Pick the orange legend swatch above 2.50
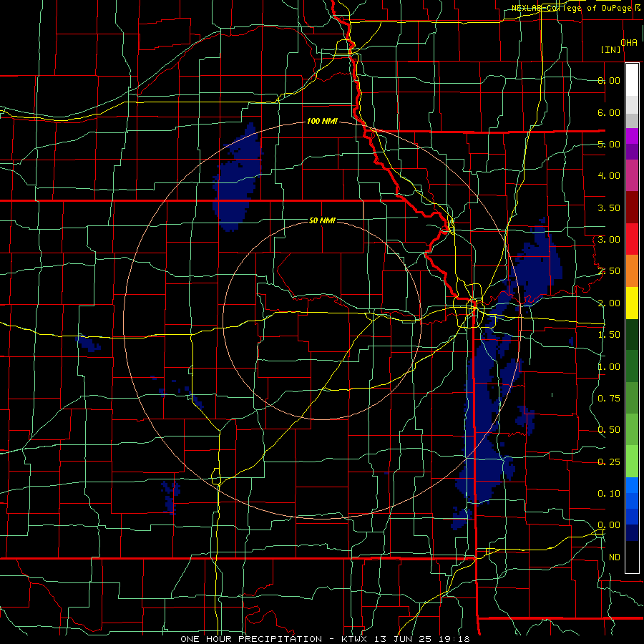 [632, 271]
